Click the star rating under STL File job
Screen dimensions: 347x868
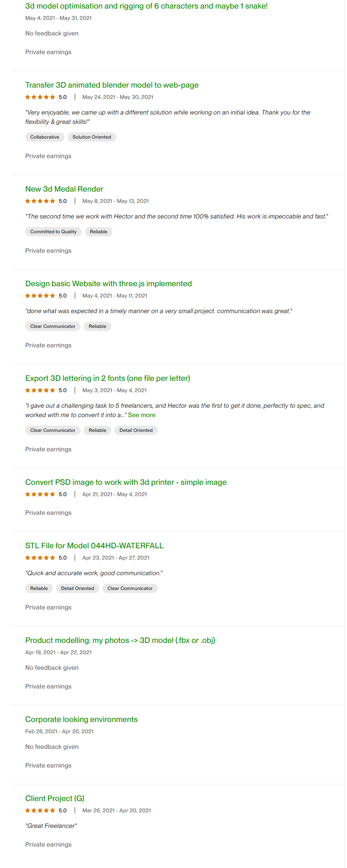click(x=40, y=558)
